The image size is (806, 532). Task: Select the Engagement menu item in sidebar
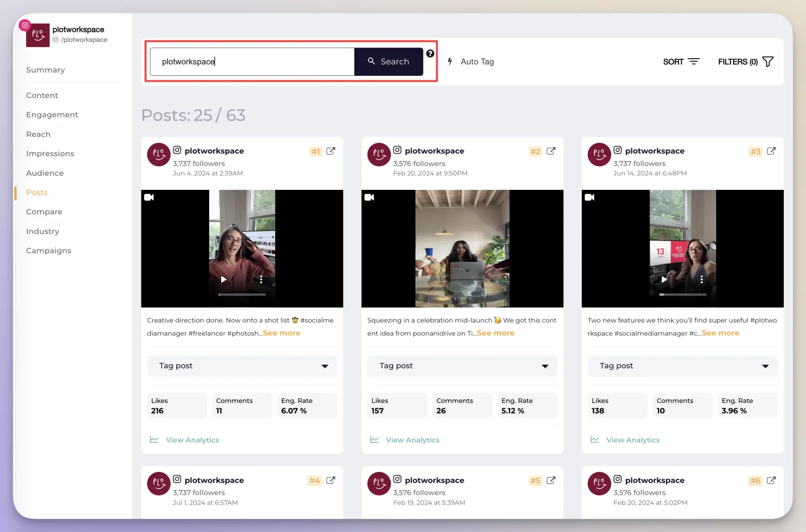tap(52, 114)
